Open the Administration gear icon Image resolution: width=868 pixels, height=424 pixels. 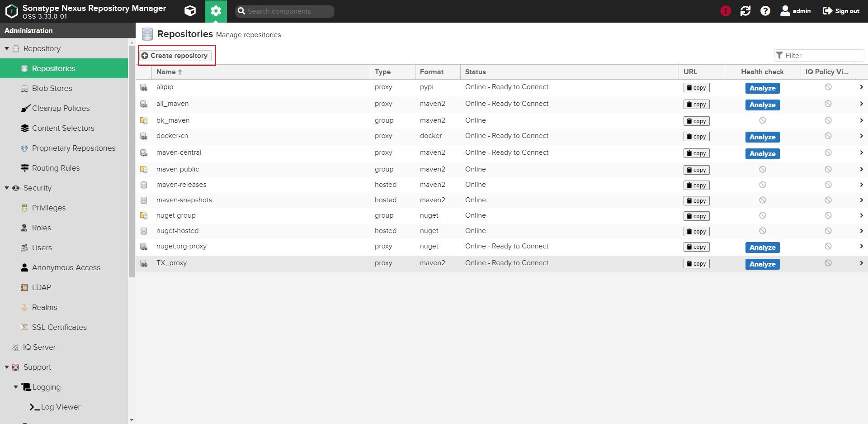(216, 11)
